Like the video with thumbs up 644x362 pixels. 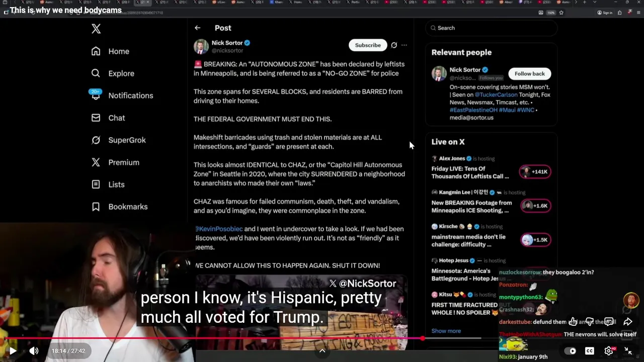point(573,322)
